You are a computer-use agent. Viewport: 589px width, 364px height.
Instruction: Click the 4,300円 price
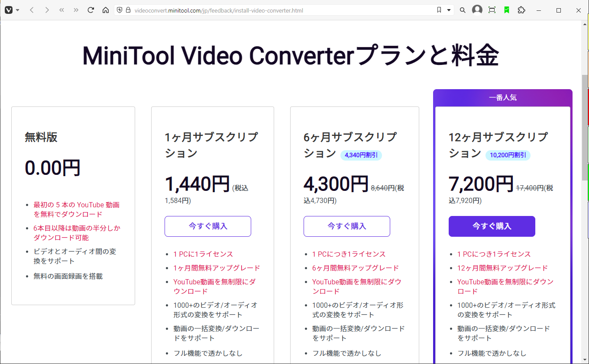[x=336, y=184]
